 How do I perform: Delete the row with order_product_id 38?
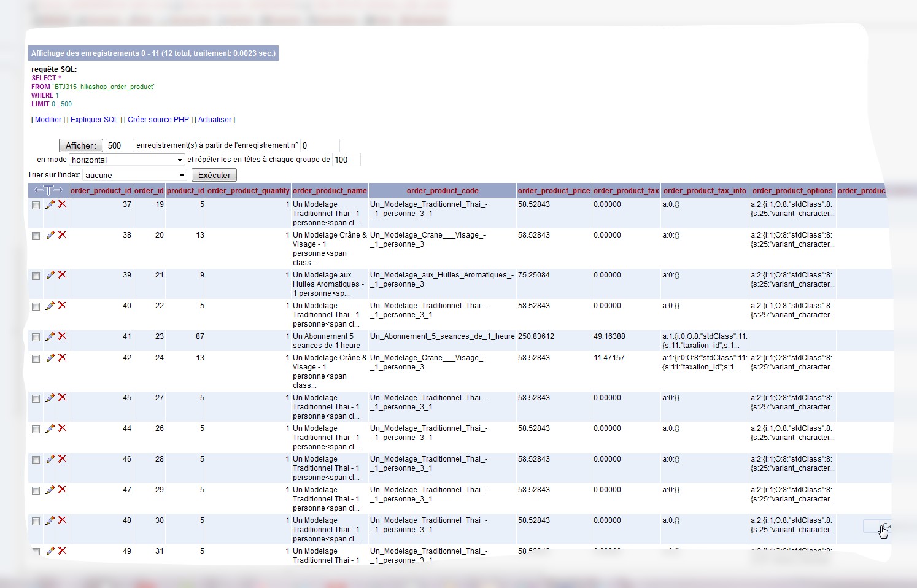[62, 235]
